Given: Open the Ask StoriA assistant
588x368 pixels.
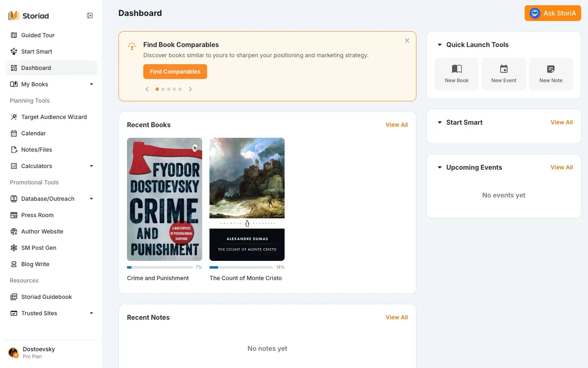Looking at the screenshot, I should [x=553, y=13].
